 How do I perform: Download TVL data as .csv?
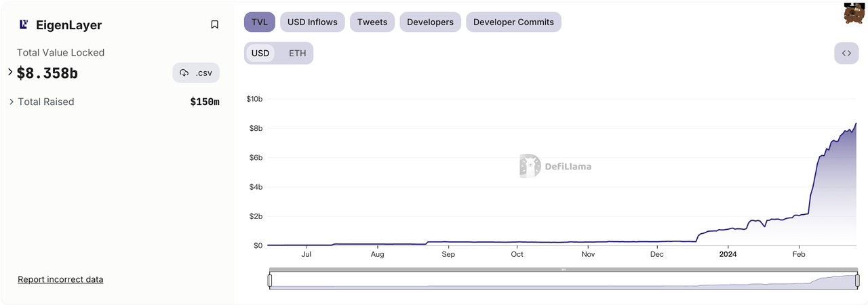pos(196,73)
